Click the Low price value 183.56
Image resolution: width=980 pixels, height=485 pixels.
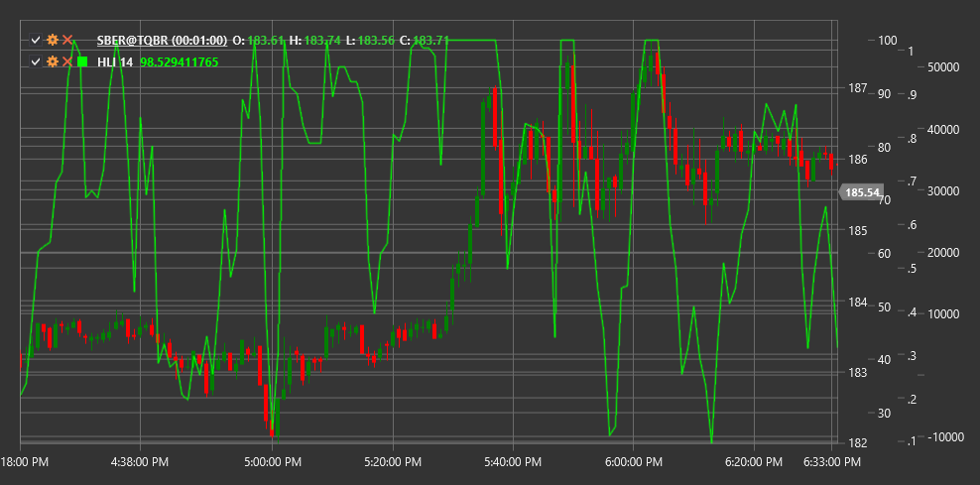coord(377,41)
